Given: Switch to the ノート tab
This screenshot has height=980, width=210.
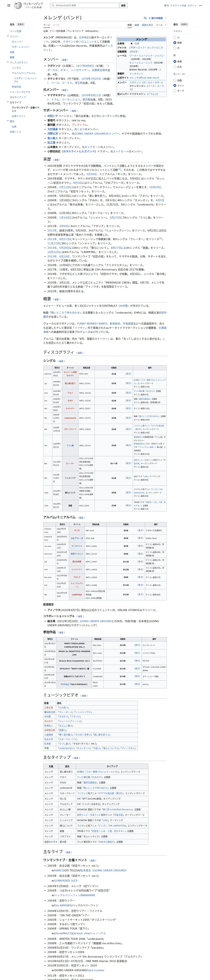Looking at the screenshot, I should coord(56,25).
